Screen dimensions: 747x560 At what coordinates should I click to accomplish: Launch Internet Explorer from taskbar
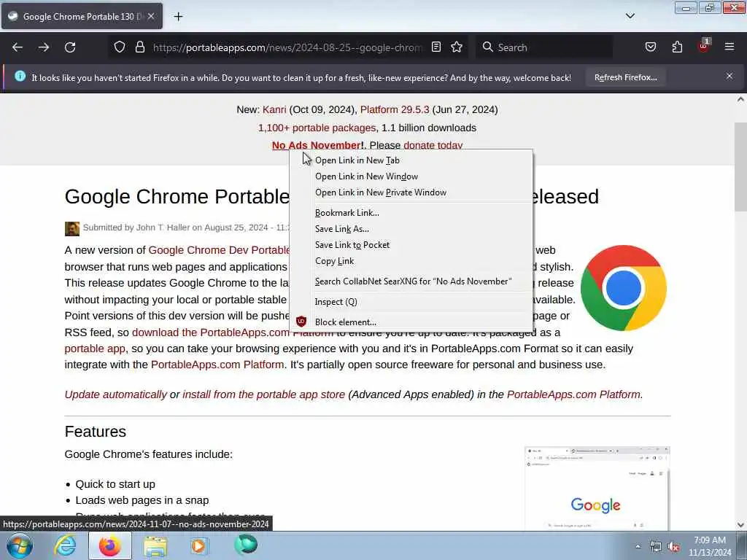tap(65, 545)
